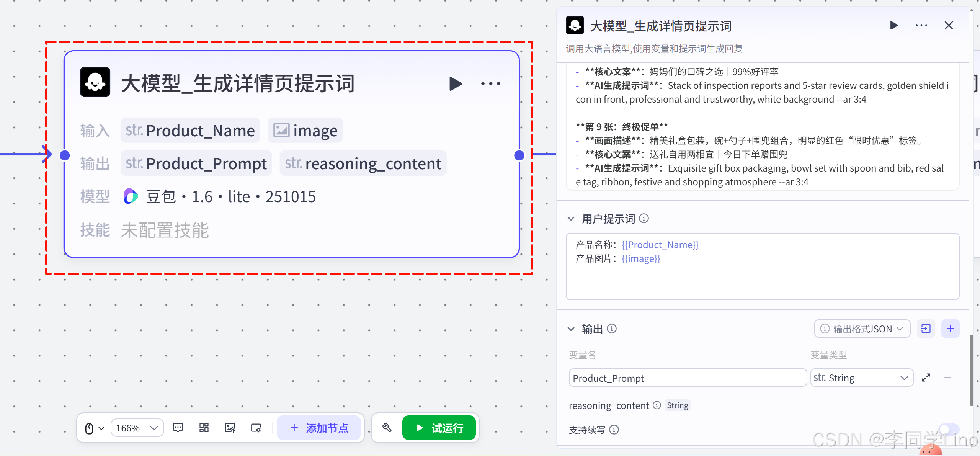Click the Product_Prompt variable name field
Screen dimensions: 980x456
(x=687, y=378)
